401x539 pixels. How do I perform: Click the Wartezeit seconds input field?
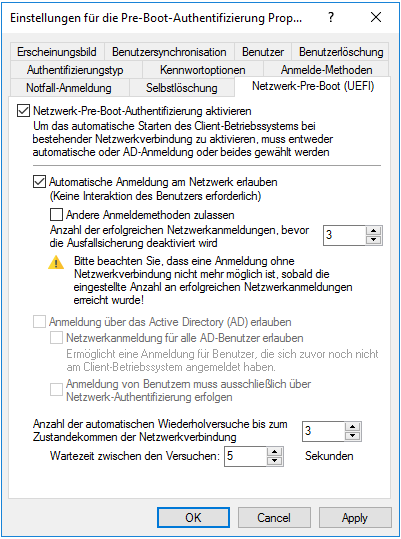[x=245, y=456]
